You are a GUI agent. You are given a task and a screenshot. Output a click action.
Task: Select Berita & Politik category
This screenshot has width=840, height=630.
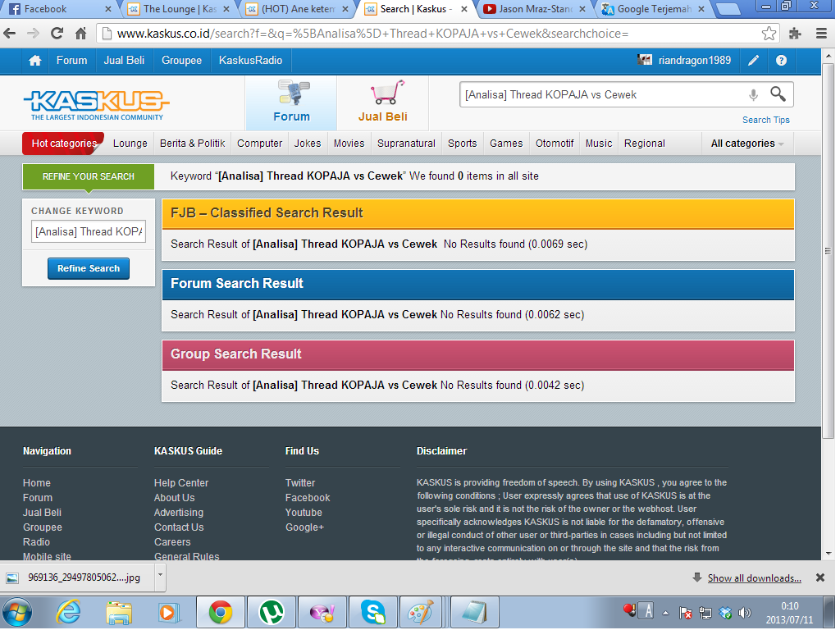pos(192,144)
